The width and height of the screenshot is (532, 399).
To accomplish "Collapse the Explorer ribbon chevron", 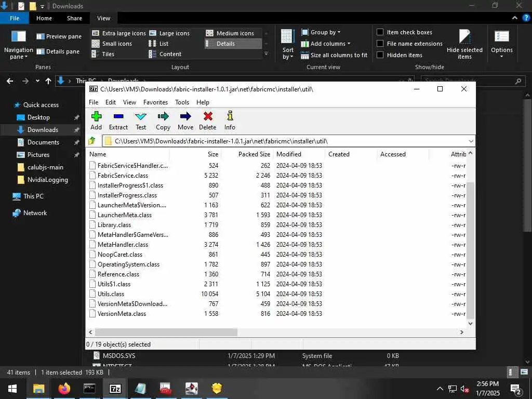I will point(515,18).
